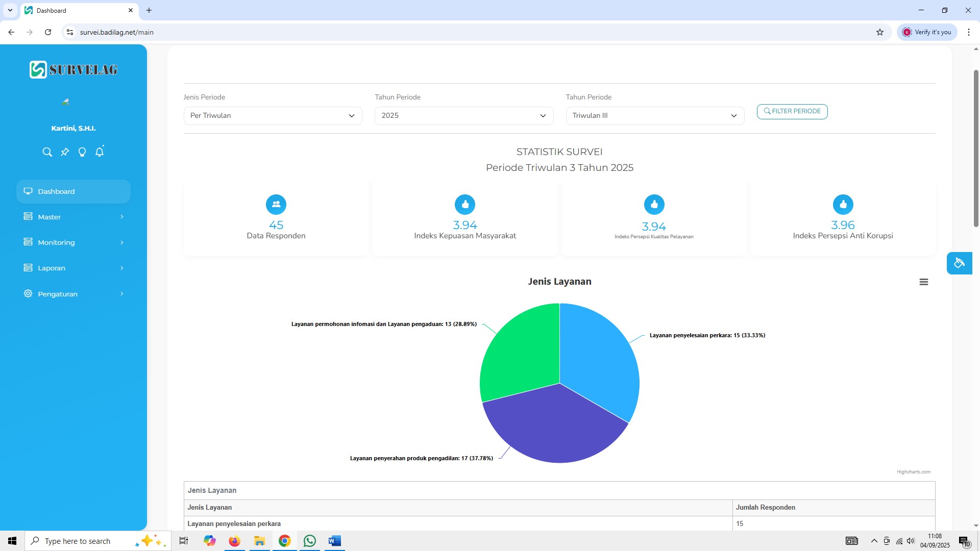Bookmark this page with the star icon
This screenshot has width=980, height=551.
pos(879,32)
